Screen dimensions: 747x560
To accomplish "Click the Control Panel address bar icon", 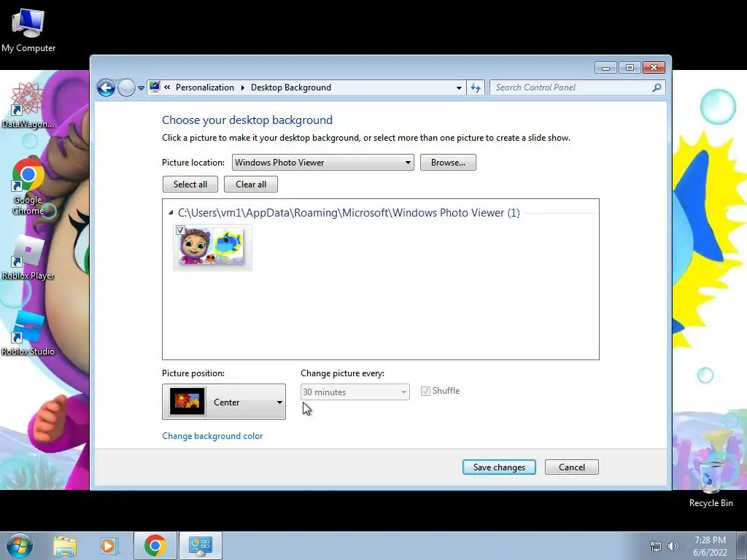I will tap(155, 87).
